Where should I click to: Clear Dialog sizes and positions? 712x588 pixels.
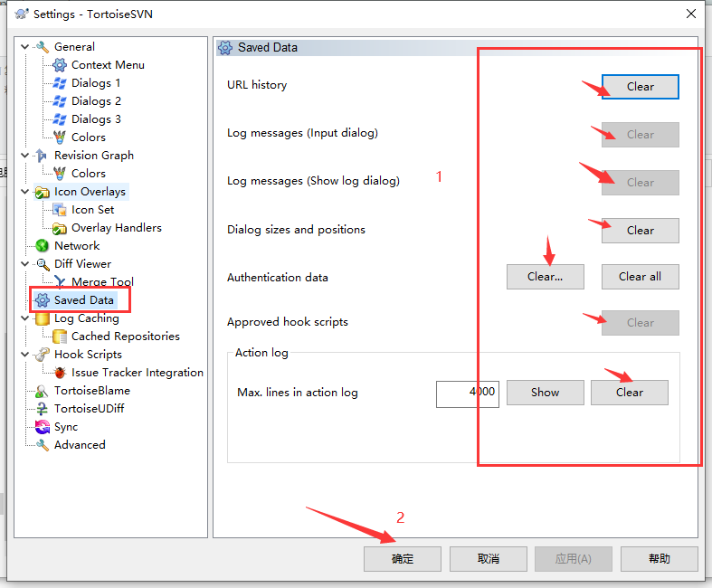pyautogui.click(x=641, y=231)
